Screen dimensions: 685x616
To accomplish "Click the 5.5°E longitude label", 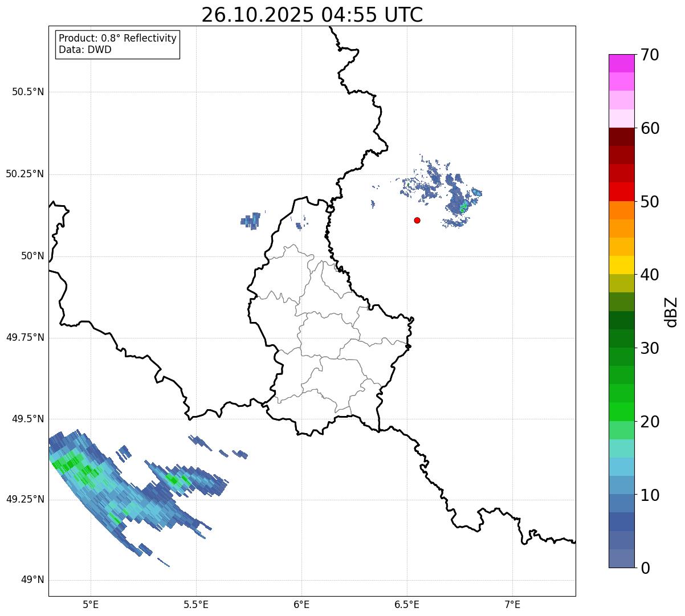I will coord(196,604).
